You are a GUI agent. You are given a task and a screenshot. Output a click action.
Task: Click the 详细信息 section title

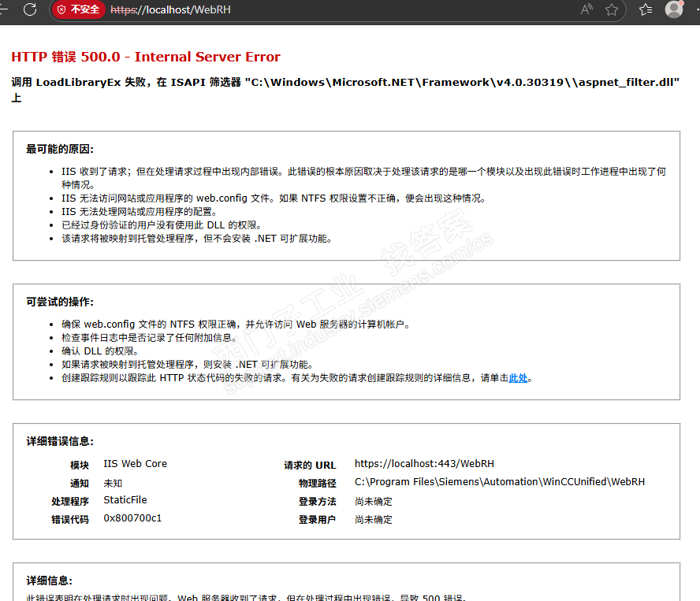point(49,581)
